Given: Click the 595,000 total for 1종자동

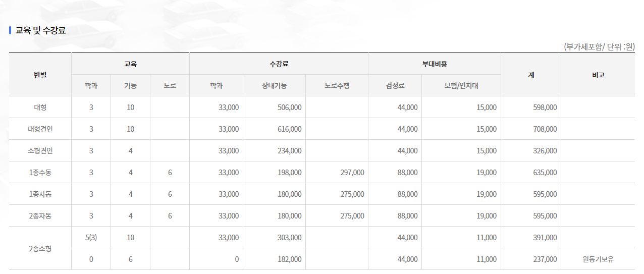Looking at the screenshot, I should 545,194.
